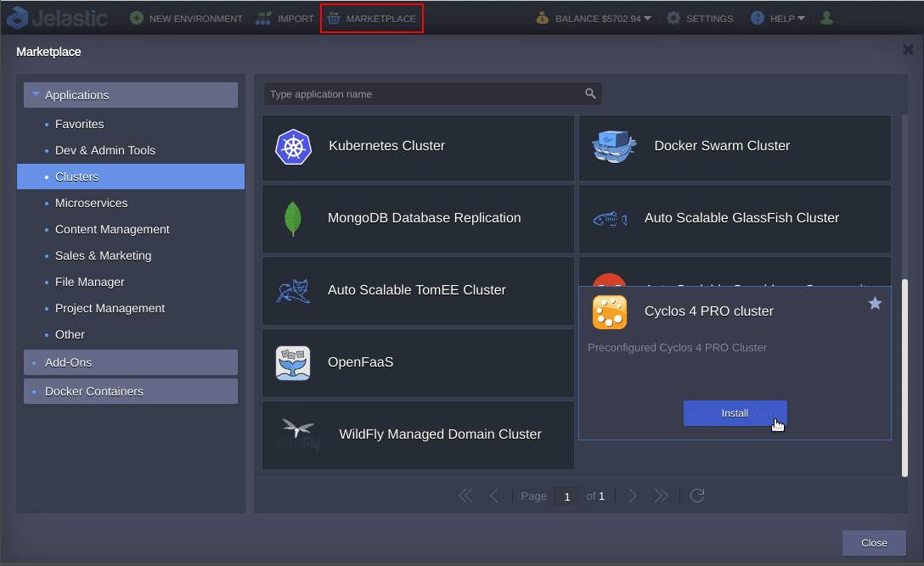
Task: Open New Environment from top bar
Action: pyautogui.click(x=186, y=19)
